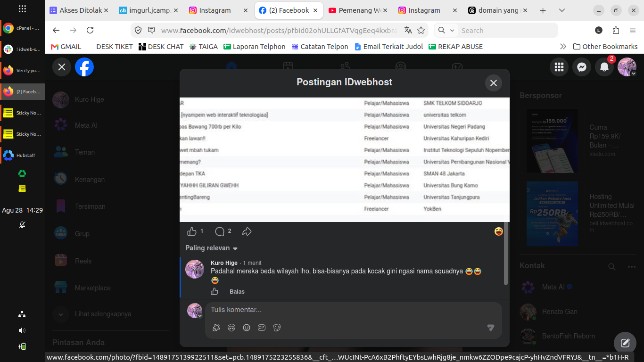This screenshot has height=362, width=644.
Task: Show the list of all tabs
Action: click(x=561, y=10)
